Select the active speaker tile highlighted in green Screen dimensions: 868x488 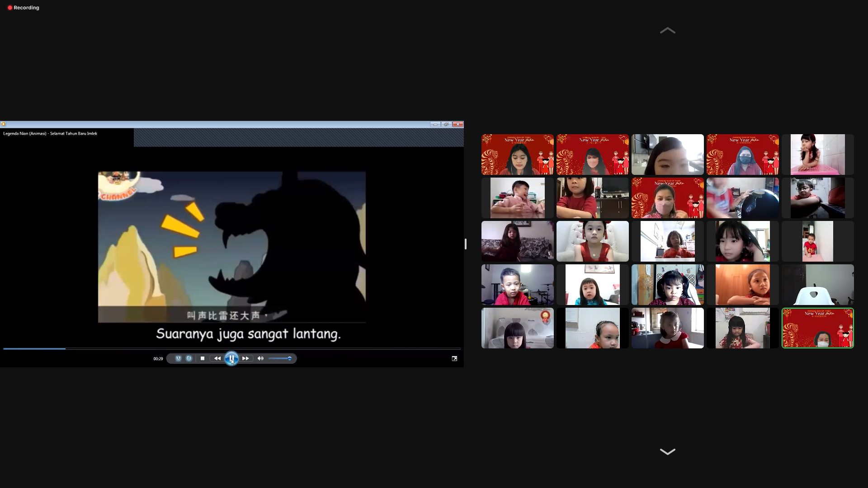(x=817, y=328)
